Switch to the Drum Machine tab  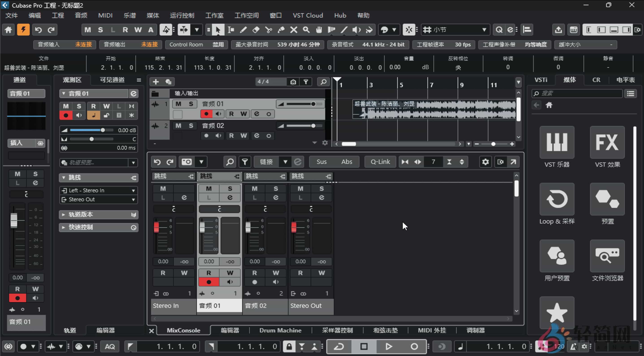point(281,330)
